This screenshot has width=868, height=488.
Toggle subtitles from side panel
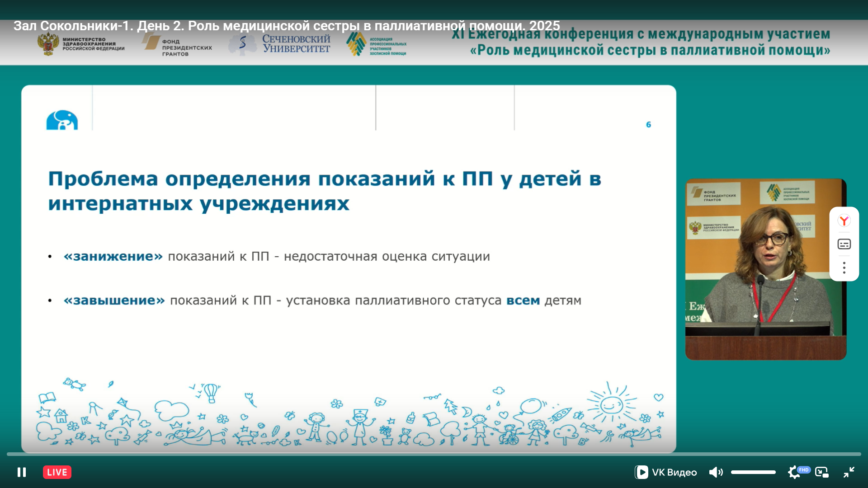tap(844, 244)
